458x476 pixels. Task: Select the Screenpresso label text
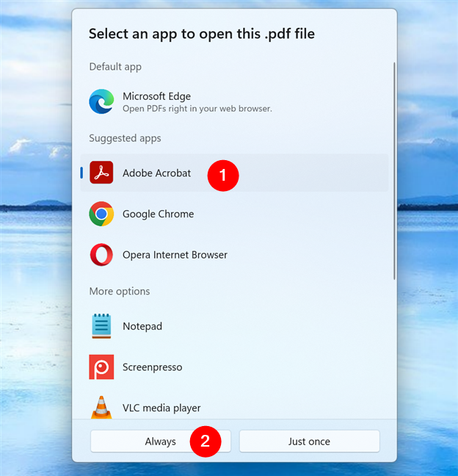coord(152,367)
